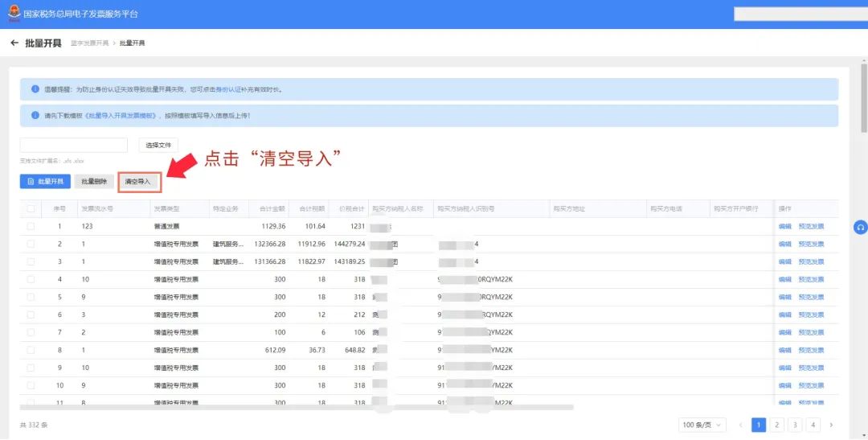Viewport: 868px width, 440px height.
Task: Check the box for row 序号 2
Action: click(31, 244)
